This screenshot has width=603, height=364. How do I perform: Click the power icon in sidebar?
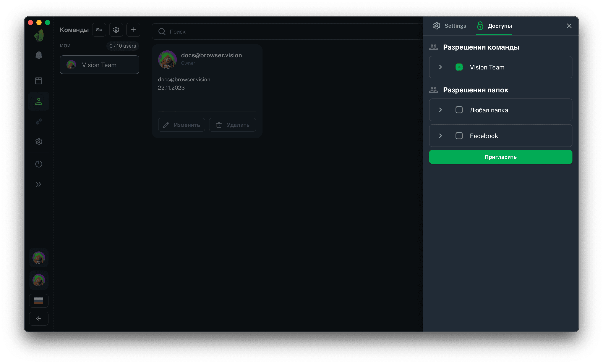click(39, 164)
